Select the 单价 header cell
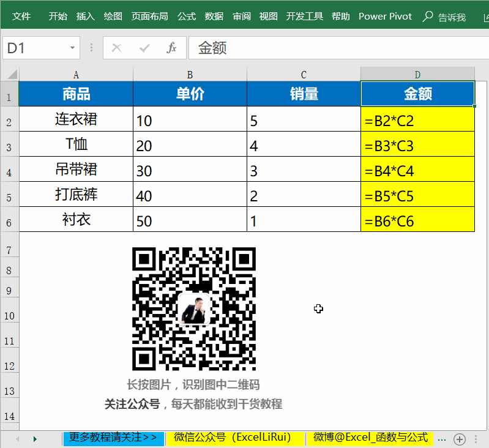 pos(190,94)
